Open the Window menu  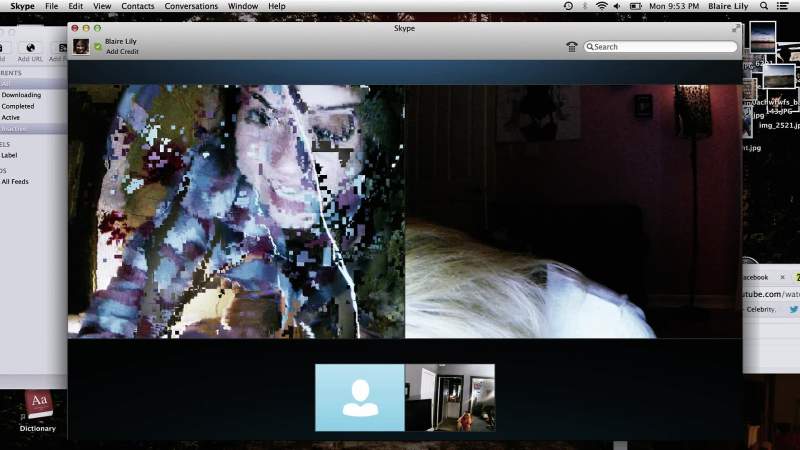coord(242,6)
